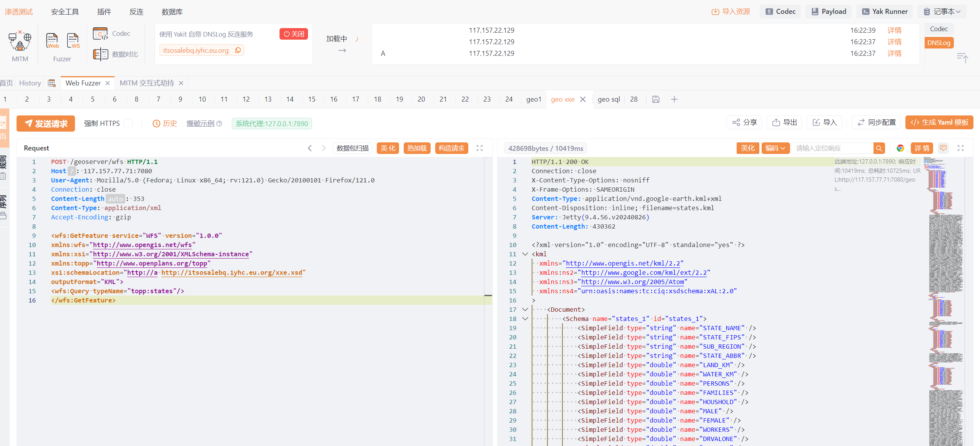Select the Codec side tab above DNSLog

[x=938, y=29]
